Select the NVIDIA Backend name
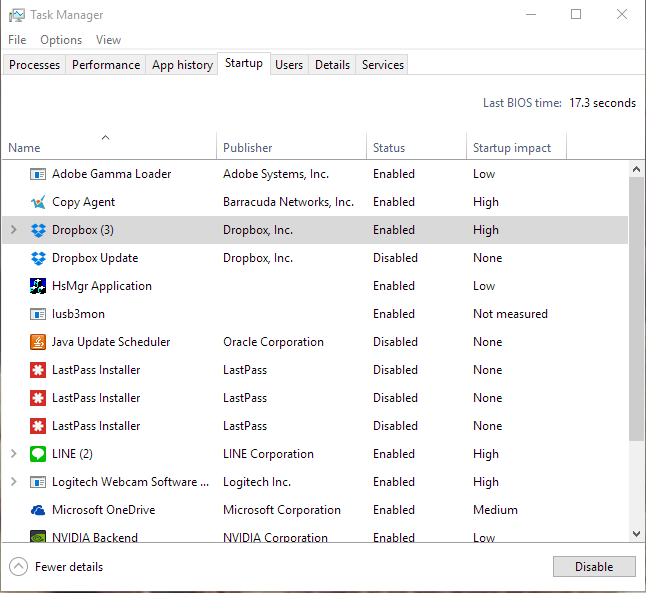Viewport: 646px width, 593px height. point(95,537)
